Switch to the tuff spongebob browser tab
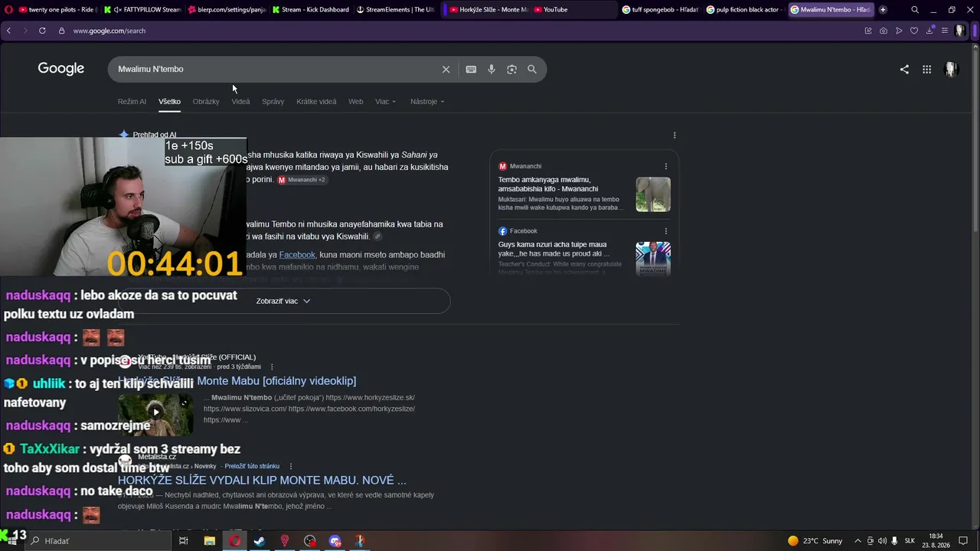Viewport: 980px width, 551px height. tap(659, 10)
